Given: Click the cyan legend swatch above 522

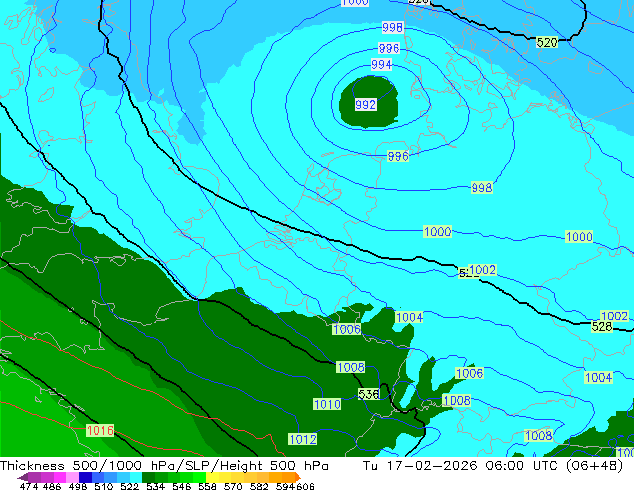Looking at the screenshot, I should pyautogui.click(x=136, y=477).
